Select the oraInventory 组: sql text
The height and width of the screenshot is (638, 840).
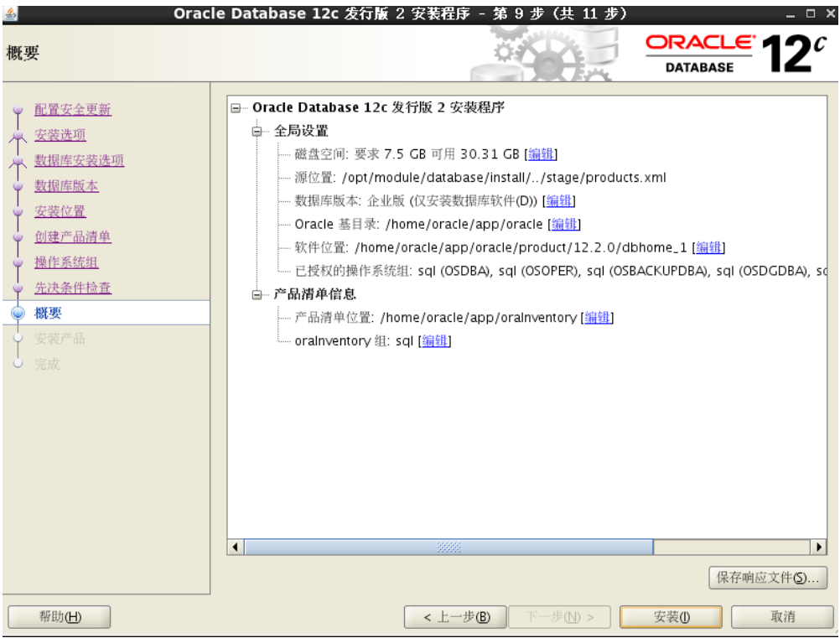(354, 340)
